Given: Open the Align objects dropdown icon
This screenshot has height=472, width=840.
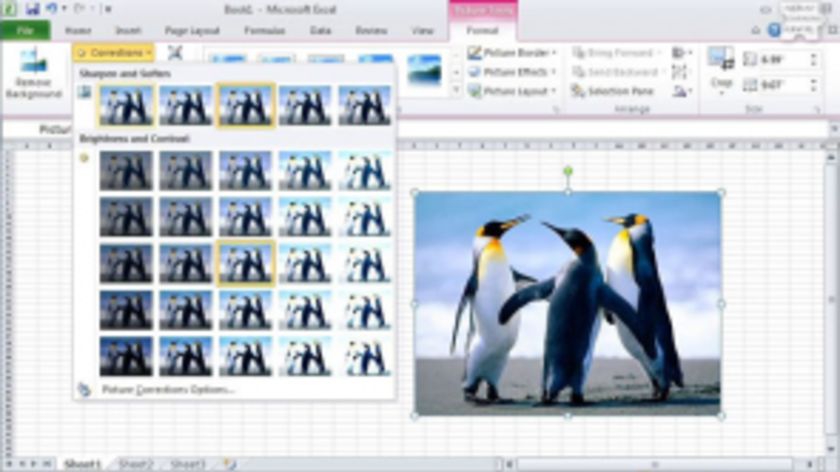Looking at the screenshot, I should (x=681, y=53).
